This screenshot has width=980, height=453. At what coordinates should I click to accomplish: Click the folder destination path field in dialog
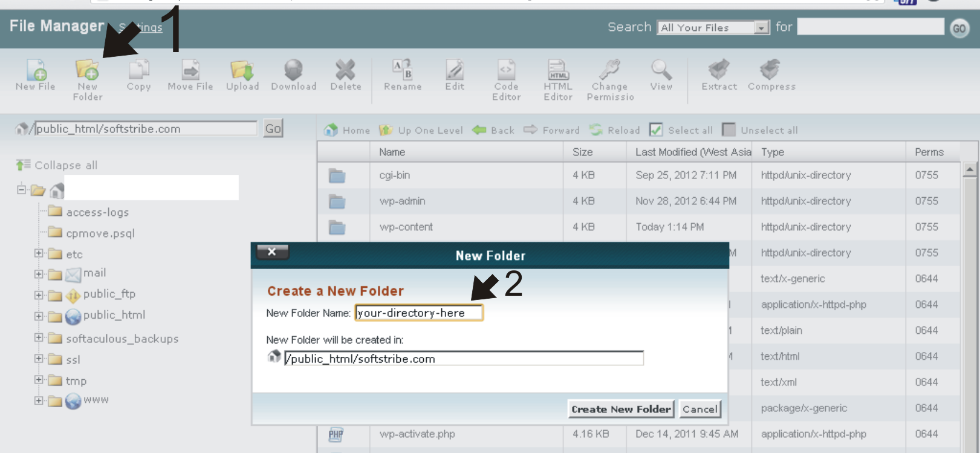point(464,358)
